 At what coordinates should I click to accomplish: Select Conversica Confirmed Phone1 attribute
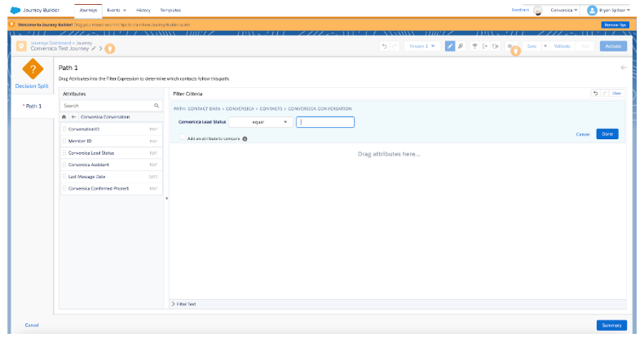coord(112,189)
